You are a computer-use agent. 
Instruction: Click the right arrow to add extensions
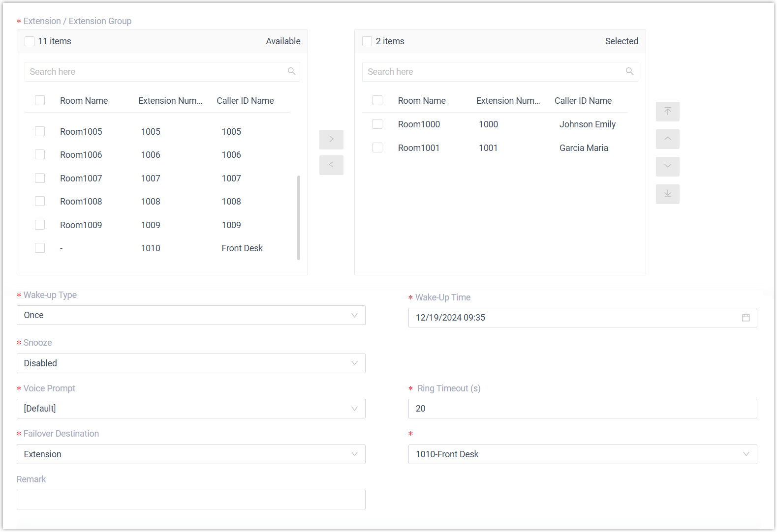(331, 140)
